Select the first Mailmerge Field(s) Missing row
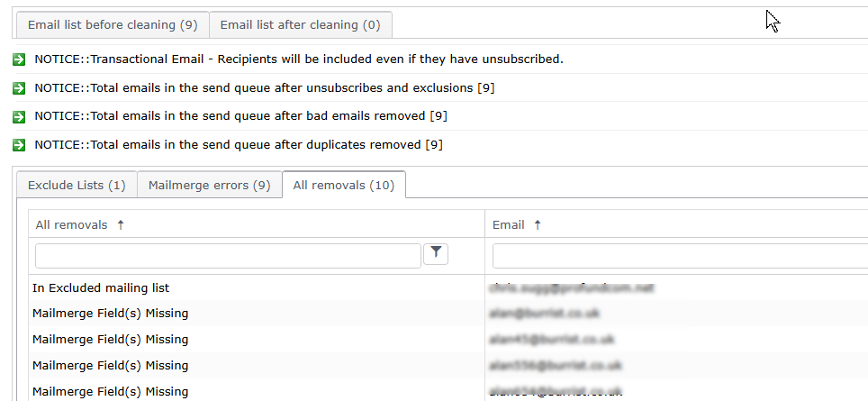 110,314
